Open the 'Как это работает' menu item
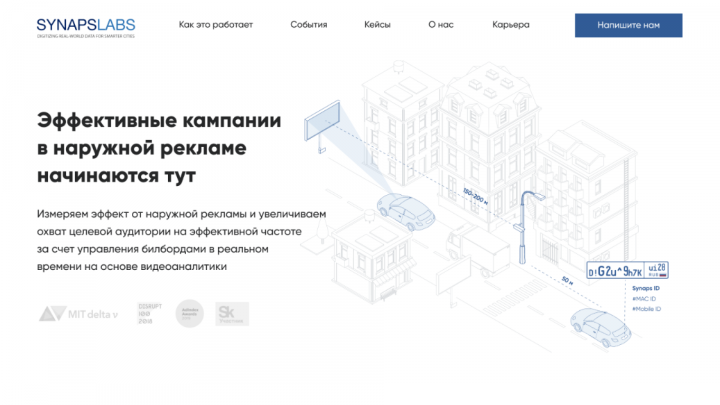The image size is (720, 405). [x=216, y=25]
